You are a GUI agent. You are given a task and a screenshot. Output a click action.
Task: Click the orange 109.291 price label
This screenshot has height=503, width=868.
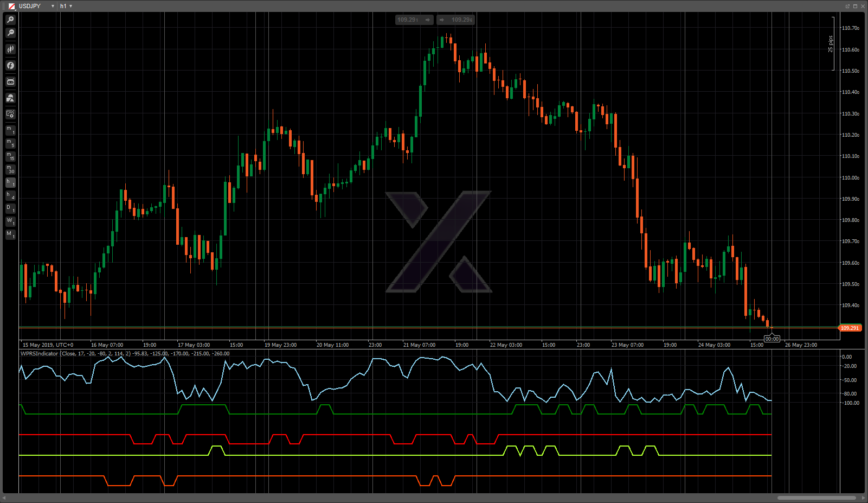tap(850, 328)
